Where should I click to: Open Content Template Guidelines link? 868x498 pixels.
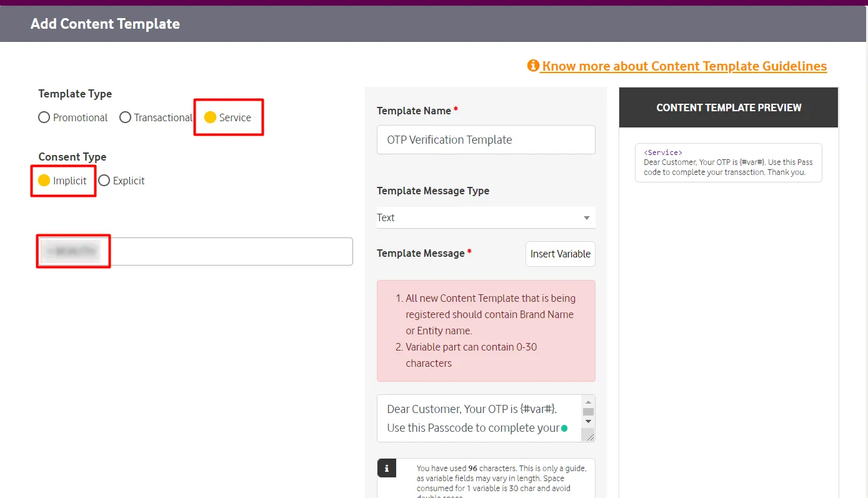684,66
